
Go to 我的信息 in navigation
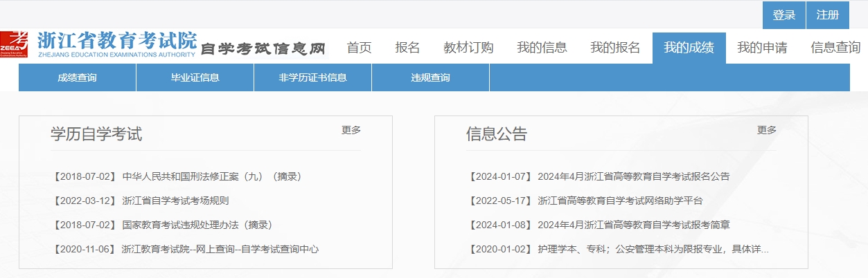542,48
